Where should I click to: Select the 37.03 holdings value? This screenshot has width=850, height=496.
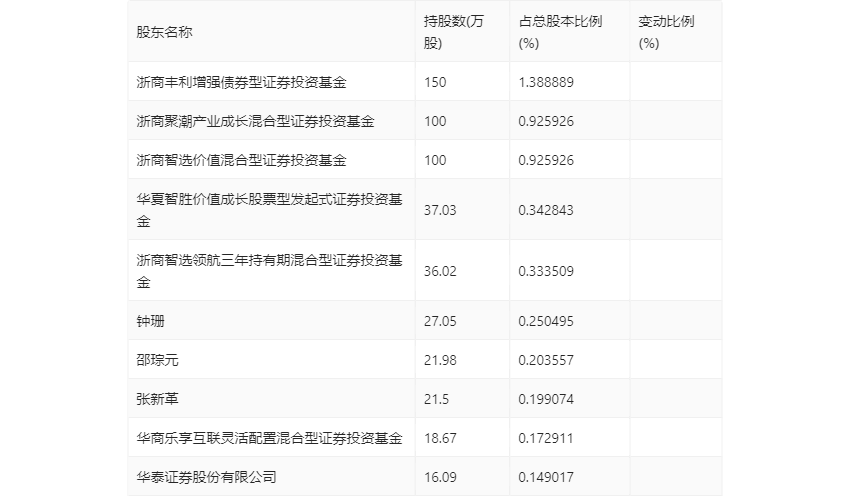click(x=440, y=209)
